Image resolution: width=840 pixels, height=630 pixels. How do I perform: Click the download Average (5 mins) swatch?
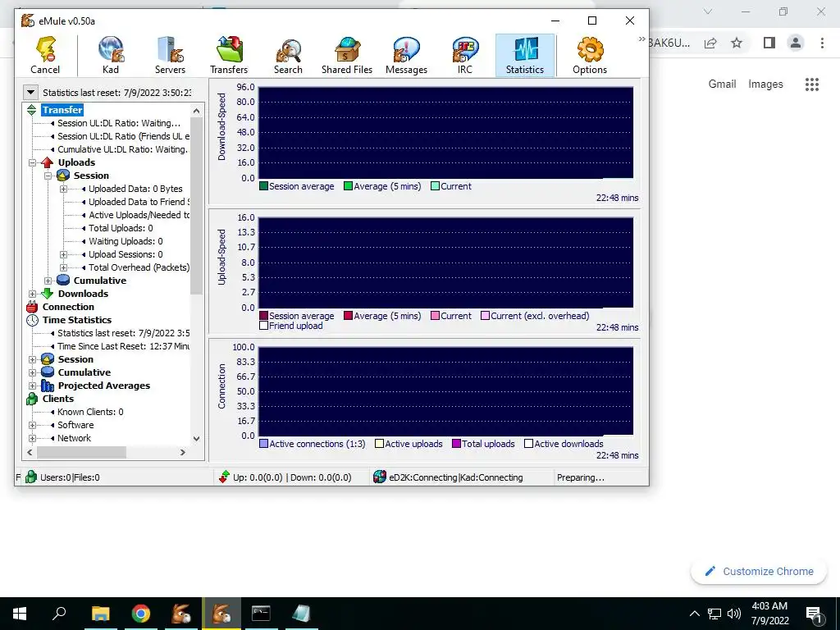[348, 186]
